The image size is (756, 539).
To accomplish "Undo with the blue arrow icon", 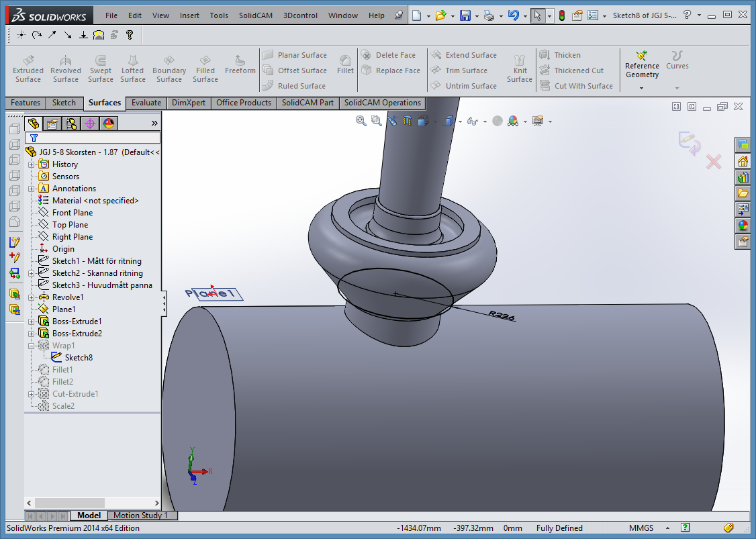I will point(513,15).
